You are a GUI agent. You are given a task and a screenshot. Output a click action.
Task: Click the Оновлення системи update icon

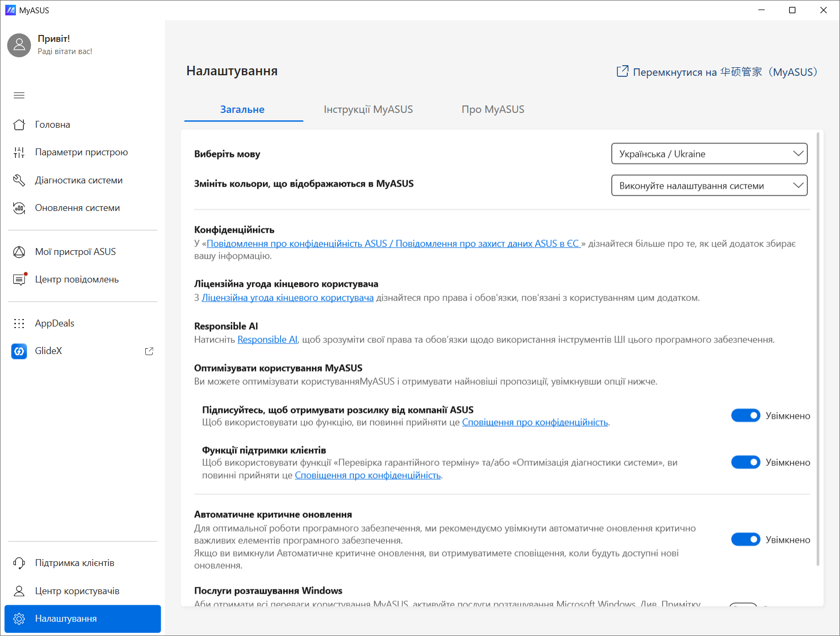(19, 208)
